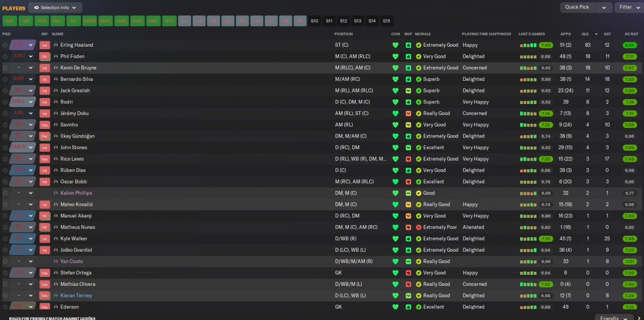Screen dimensions: 644x320
Task: Toggle the picked checkmark for Phil Foden
Action: tap(5, 57)
